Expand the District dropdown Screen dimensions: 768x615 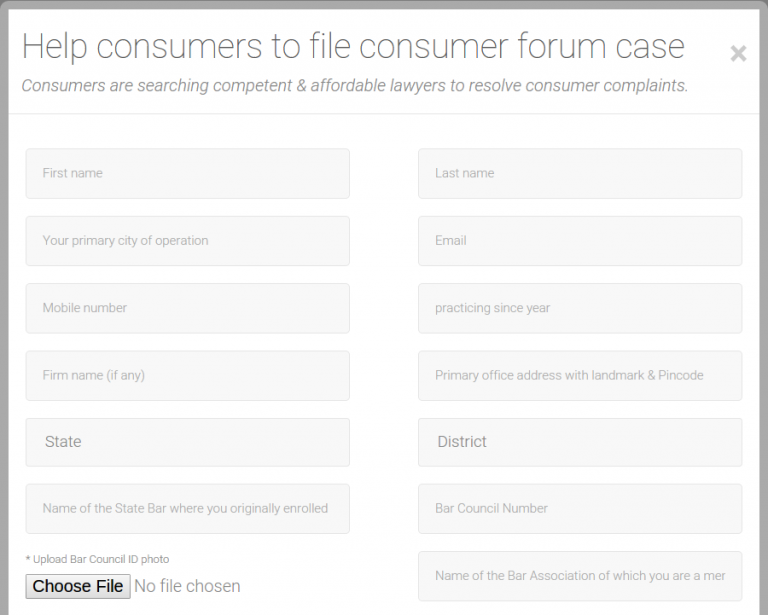point(580,442)
